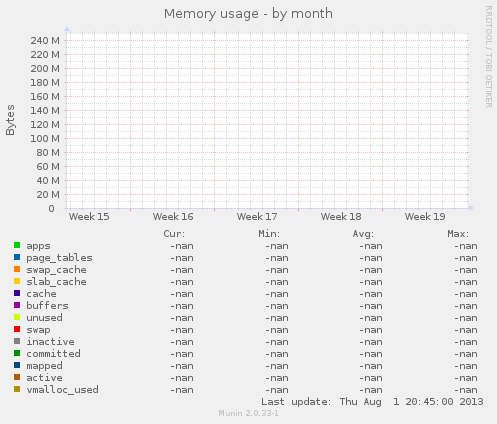Click the 'Week 18' axis label
The width and height of the screenshot is (497, 424).
tap(341, 217)
